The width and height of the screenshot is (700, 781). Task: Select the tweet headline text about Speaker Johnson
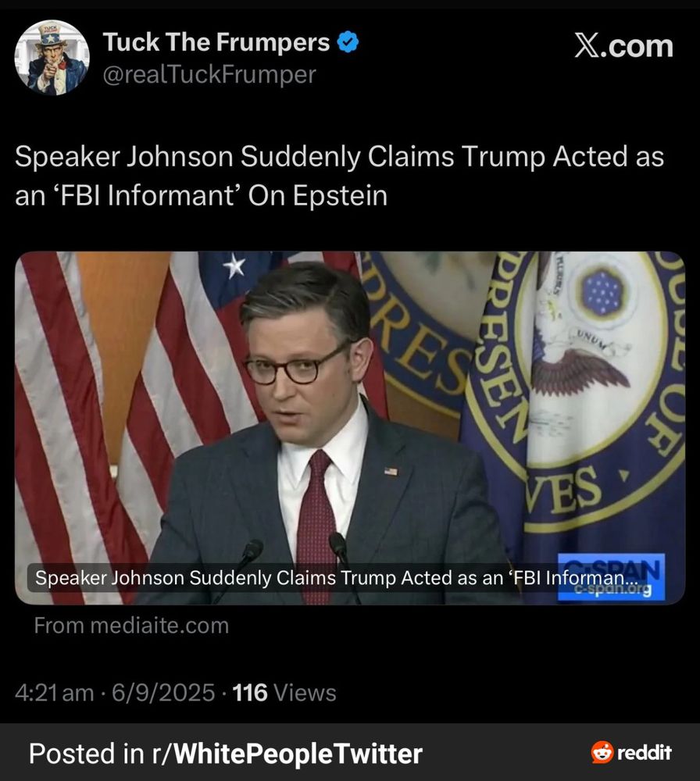pyautogui.click(x=339, y=176)
